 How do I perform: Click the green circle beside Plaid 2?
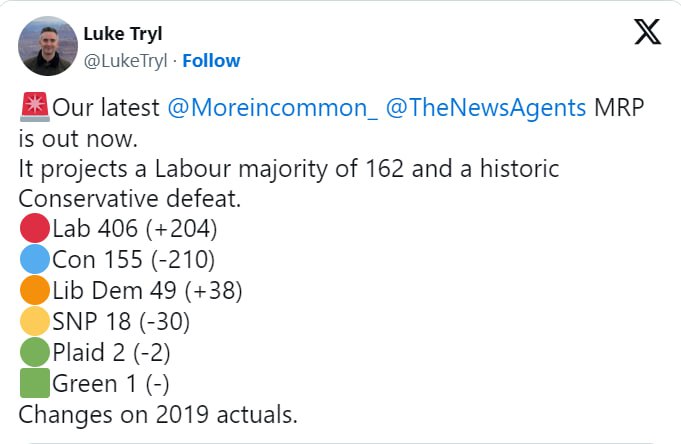(x=34, y=352)
